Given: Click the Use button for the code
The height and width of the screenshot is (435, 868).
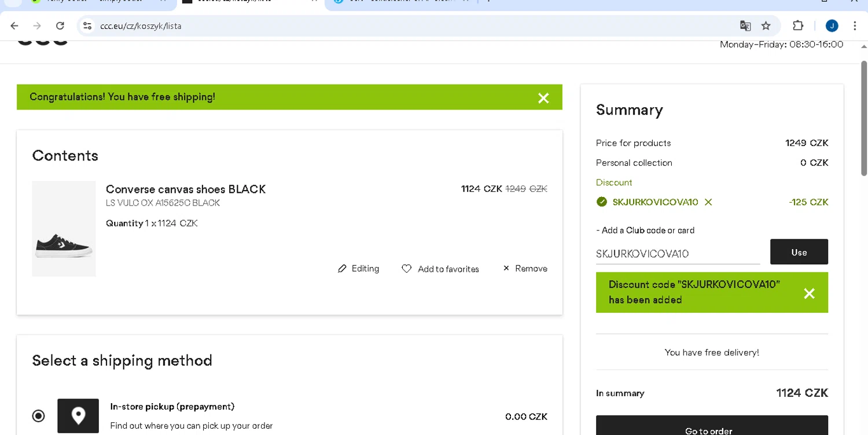Looking at the screenshot, I should tap(799, 252).
